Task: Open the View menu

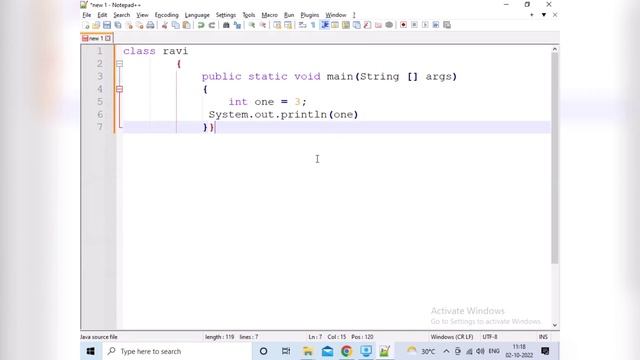Action: point(142,15)
